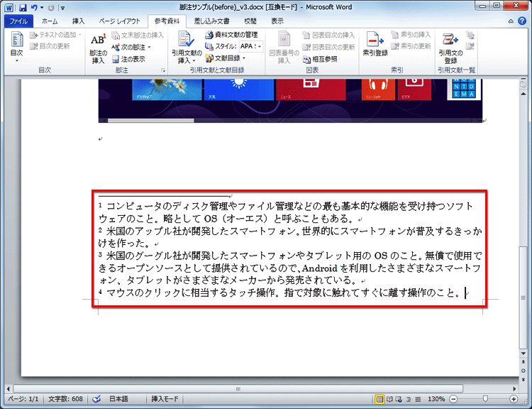Minimize the ribbon with the caret icon
Image resolution: width=532 pixels, height=409 pixels.
coord(511,21)
